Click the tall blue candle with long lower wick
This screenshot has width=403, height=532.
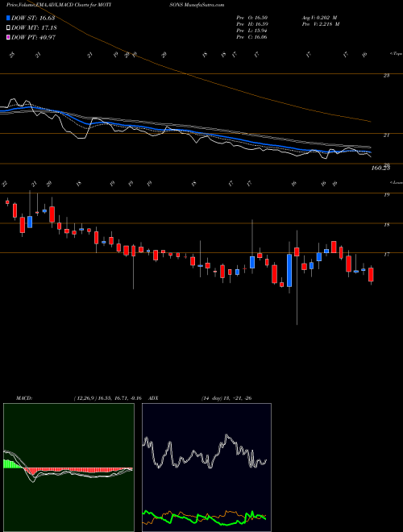[x=289, y=270]
